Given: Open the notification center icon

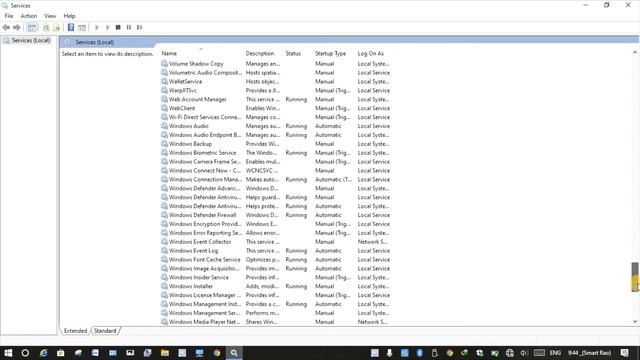Looking at the screenshot, I should [624, 353].
